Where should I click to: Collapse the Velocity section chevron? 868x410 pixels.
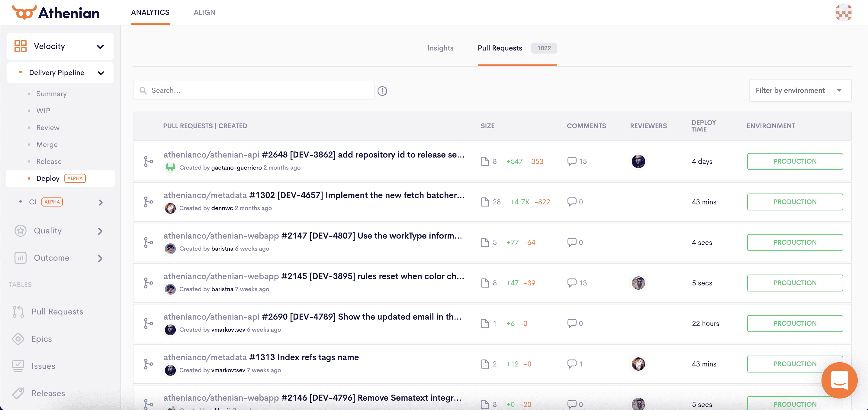[100, 47]
